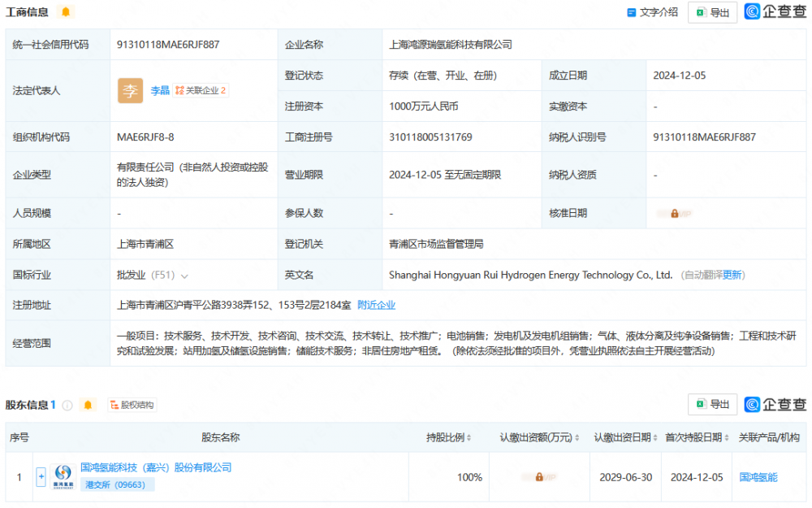Click the 工商信息 section heading

point(27,12)
